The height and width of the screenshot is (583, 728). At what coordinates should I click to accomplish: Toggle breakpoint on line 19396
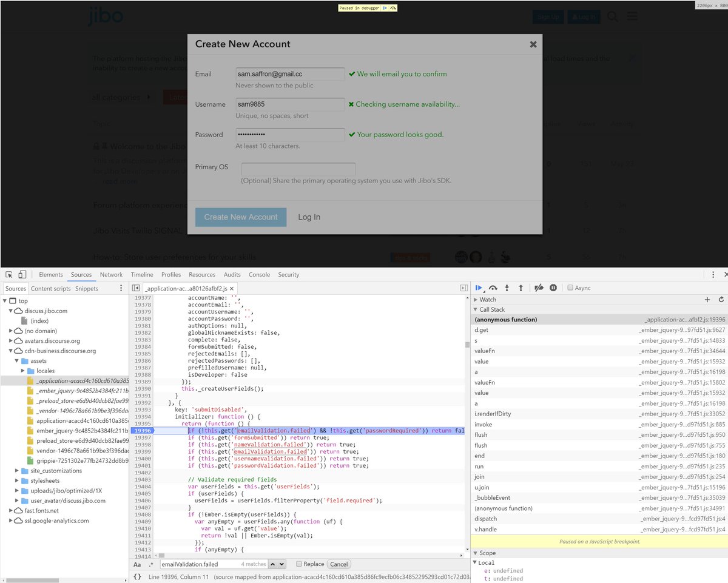click(143, 430)
